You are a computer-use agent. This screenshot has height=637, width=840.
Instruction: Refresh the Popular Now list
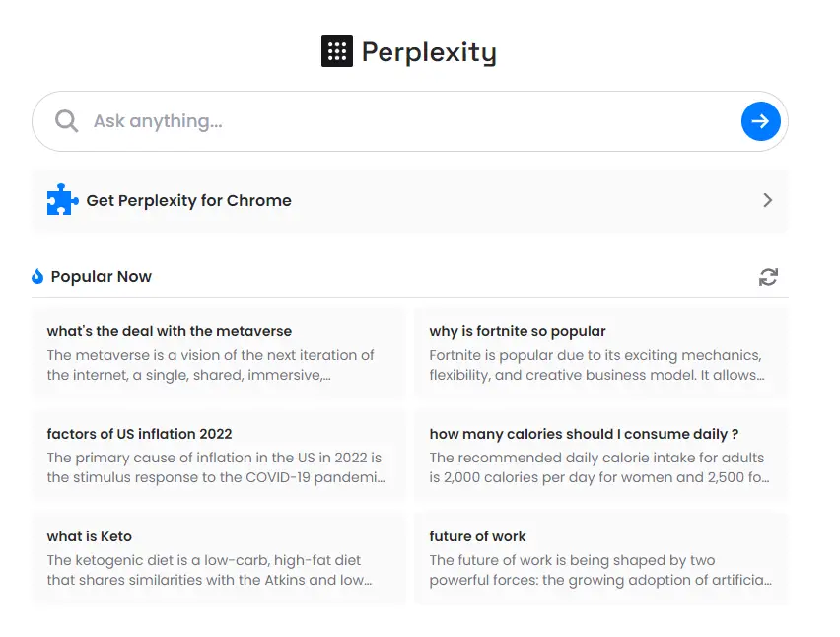pyautogui.click(x=768, y=277)
